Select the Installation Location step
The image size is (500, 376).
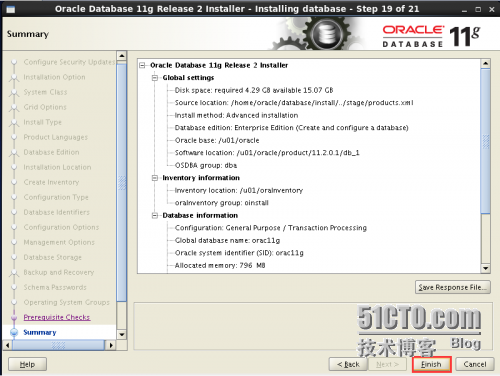tap(57, 167)
